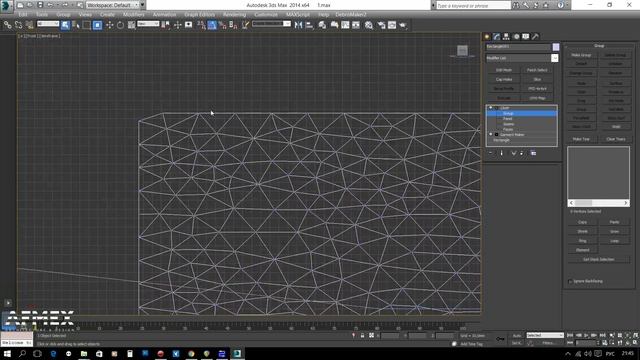Image resolution: width=640 pixels, height=360 pixels.
Task: Open the Graph Editors menu
Action: (x=200, y=14)
